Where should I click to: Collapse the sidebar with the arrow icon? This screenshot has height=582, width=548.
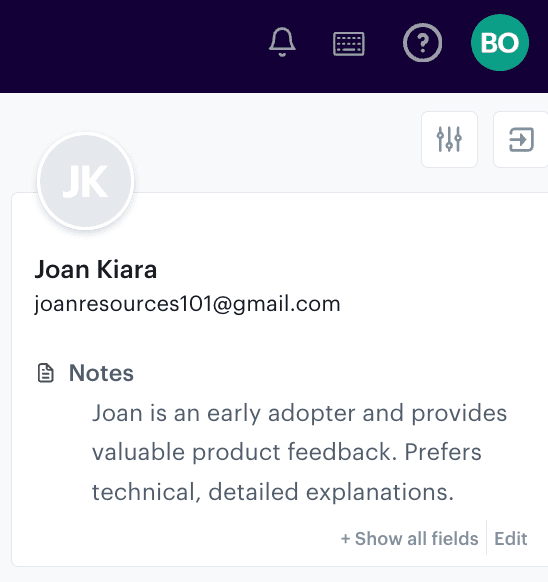coord(521,140)
